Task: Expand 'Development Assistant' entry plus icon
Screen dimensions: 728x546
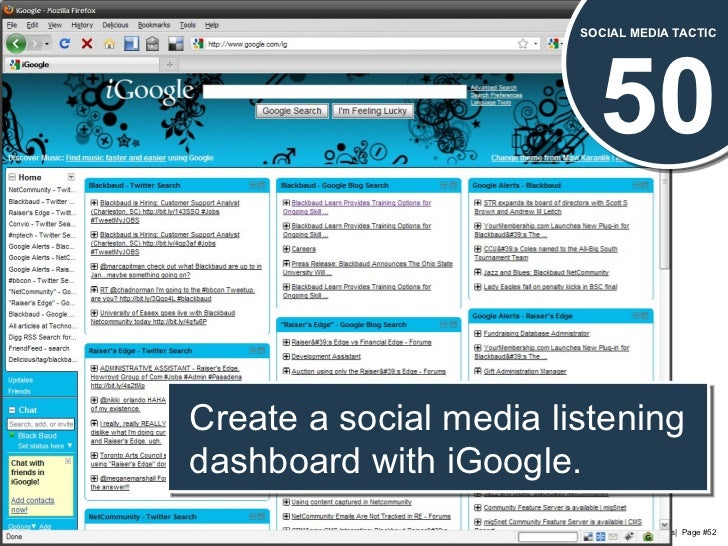Action: point(286,357)
